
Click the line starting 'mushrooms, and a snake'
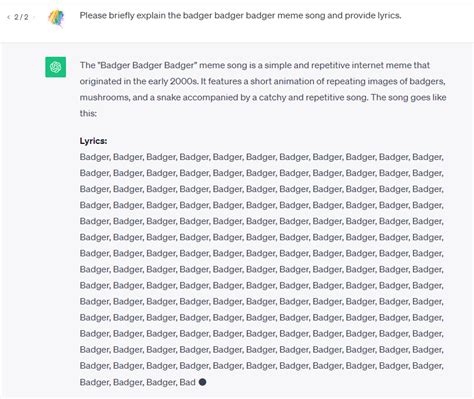[x=263, y=97]
